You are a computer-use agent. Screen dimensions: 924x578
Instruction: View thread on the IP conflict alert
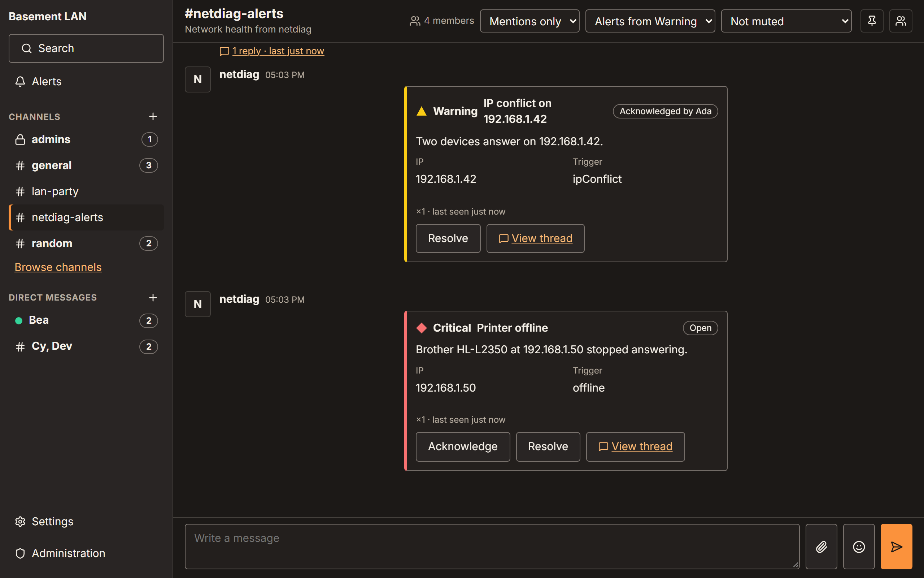535,238
